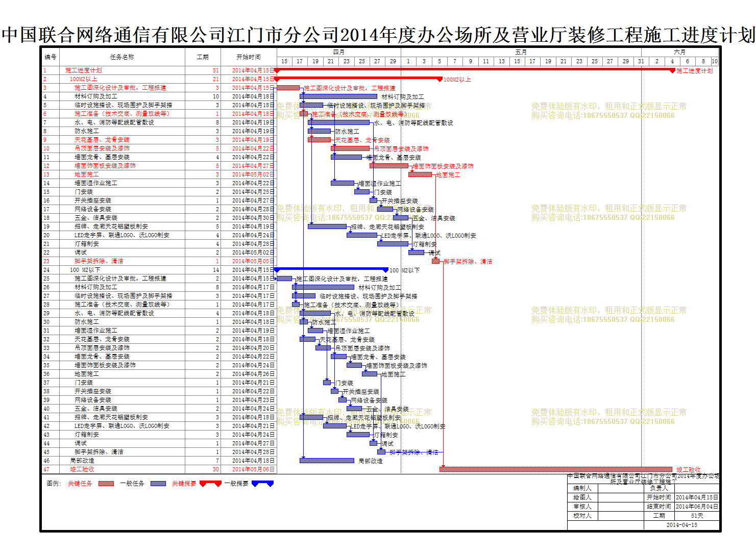Select the 编号 column header
This screenshot has height=556, width=756.
click(x=51, y=57)
